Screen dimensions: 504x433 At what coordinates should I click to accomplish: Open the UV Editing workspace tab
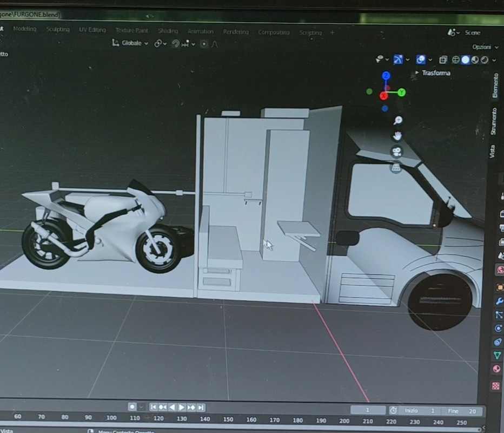(x=92, y=30)
